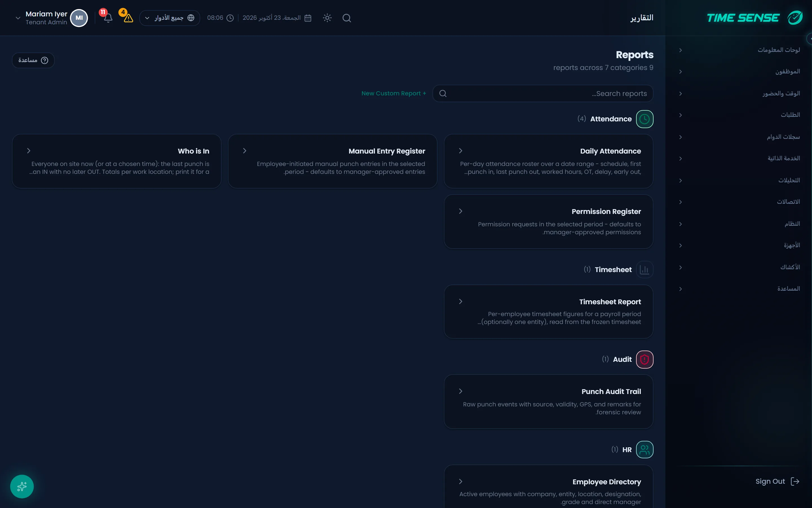
Task: Expand لوحات المعلومات sidebar section
Action: (740, 50)
